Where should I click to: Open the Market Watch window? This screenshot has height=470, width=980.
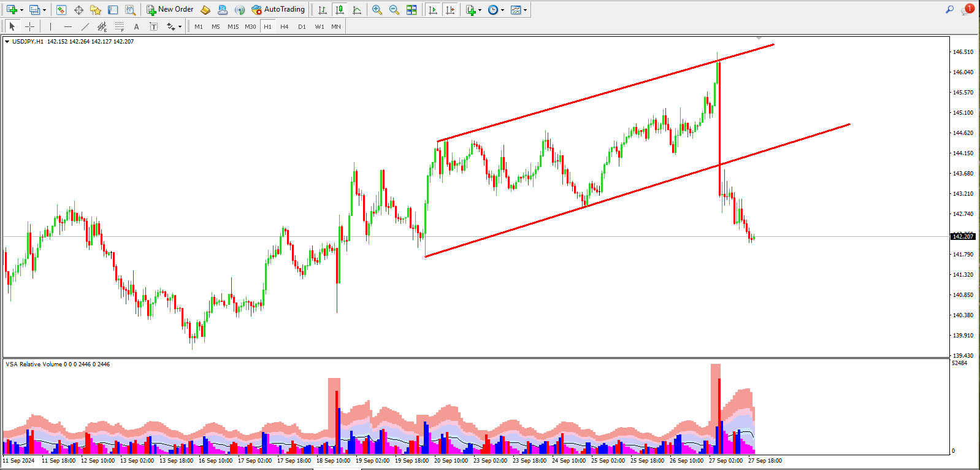coord(61,10)
